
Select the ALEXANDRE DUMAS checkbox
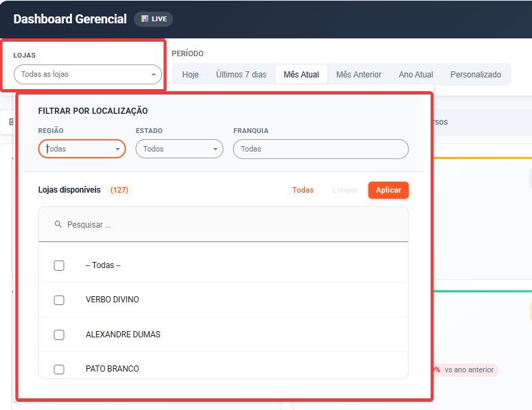[x=59, y=335]
